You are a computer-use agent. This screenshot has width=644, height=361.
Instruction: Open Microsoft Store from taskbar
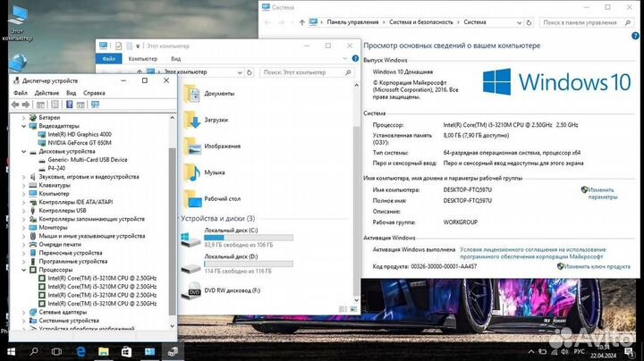pos(126,351)
